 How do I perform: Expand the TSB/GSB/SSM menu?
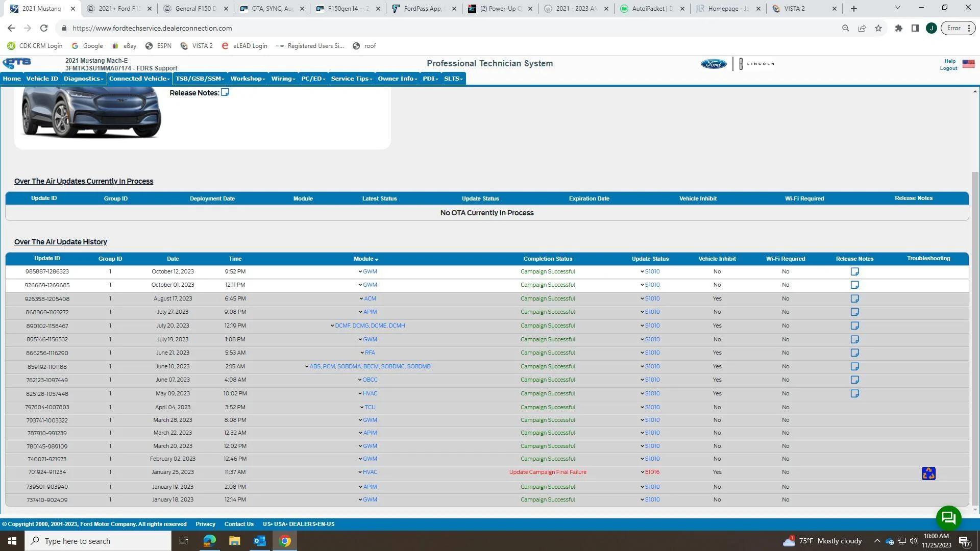coord(200,79)
